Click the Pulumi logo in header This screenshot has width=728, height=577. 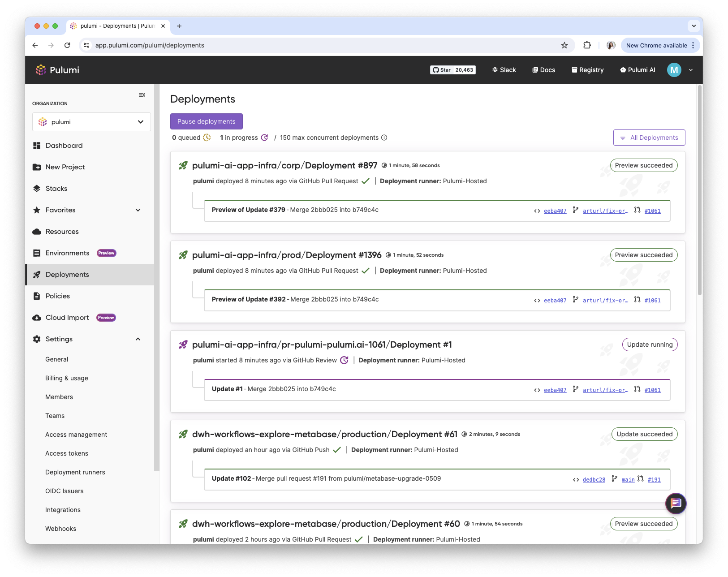click(x=57, y=70)
